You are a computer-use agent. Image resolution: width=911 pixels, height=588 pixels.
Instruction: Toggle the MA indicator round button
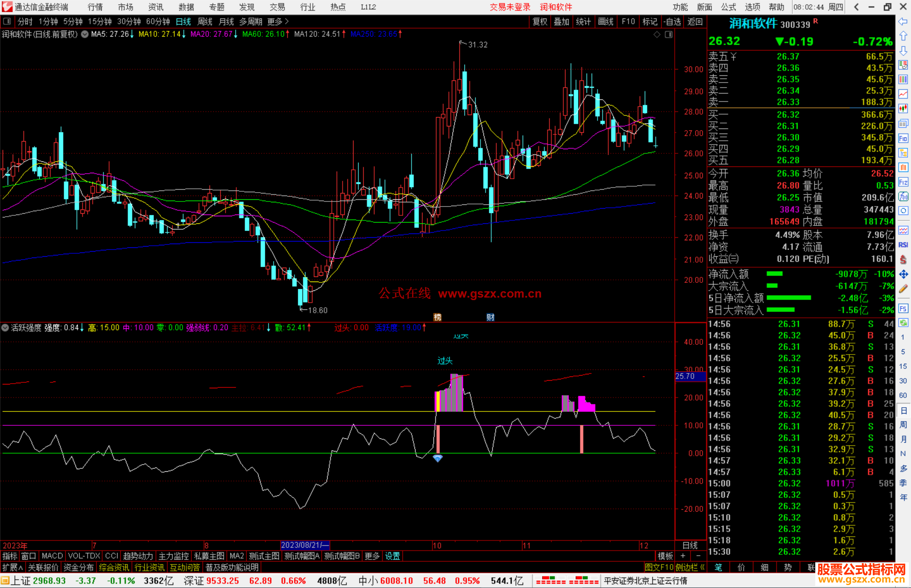click(85, 34)
